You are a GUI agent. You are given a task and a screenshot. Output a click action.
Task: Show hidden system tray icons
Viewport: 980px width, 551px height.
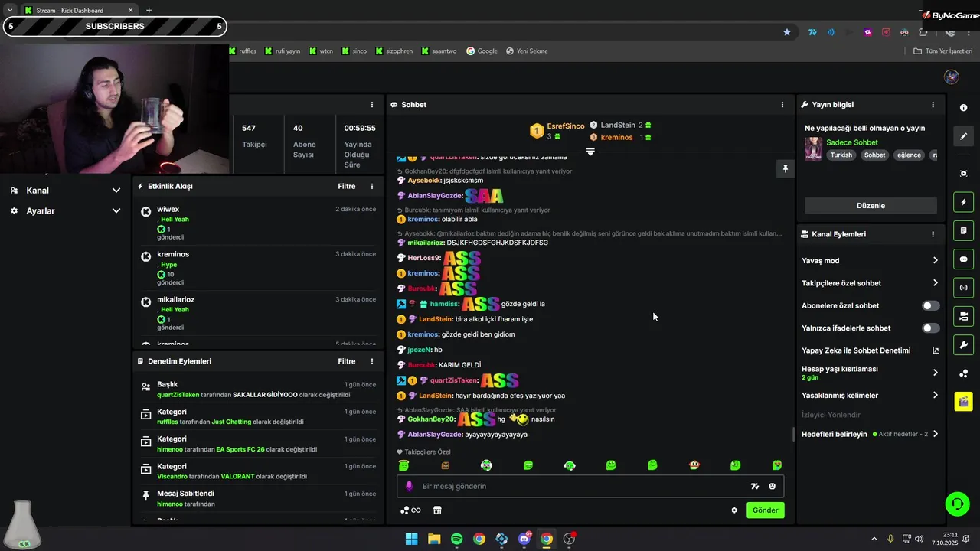pos(874,539)
